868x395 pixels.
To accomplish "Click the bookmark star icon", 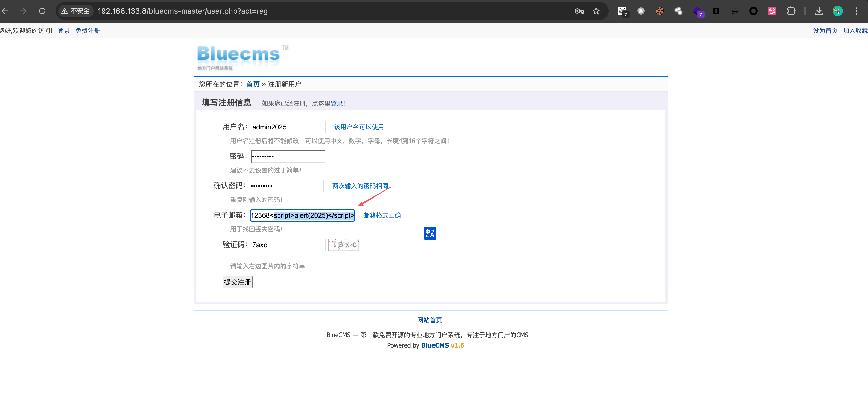I will (x=596, y=11).
